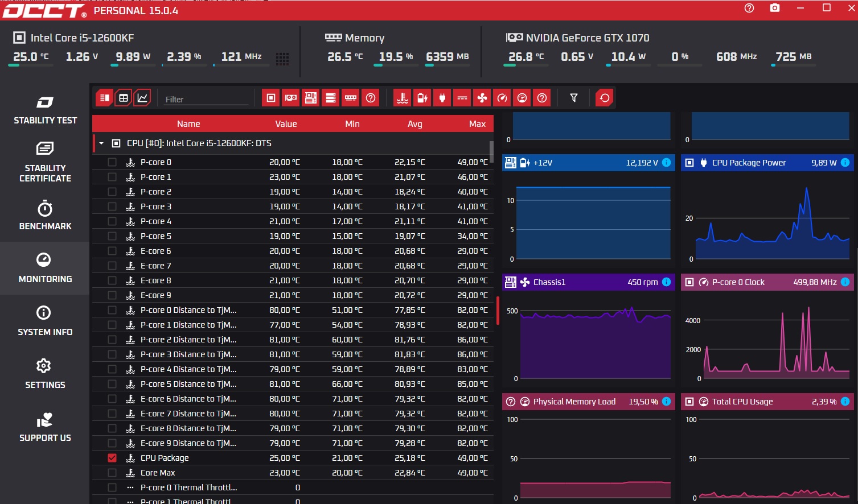Check the P-core 1 temperature checkbox
Screen dimensions: 858x504
click(x=112, y=177)
